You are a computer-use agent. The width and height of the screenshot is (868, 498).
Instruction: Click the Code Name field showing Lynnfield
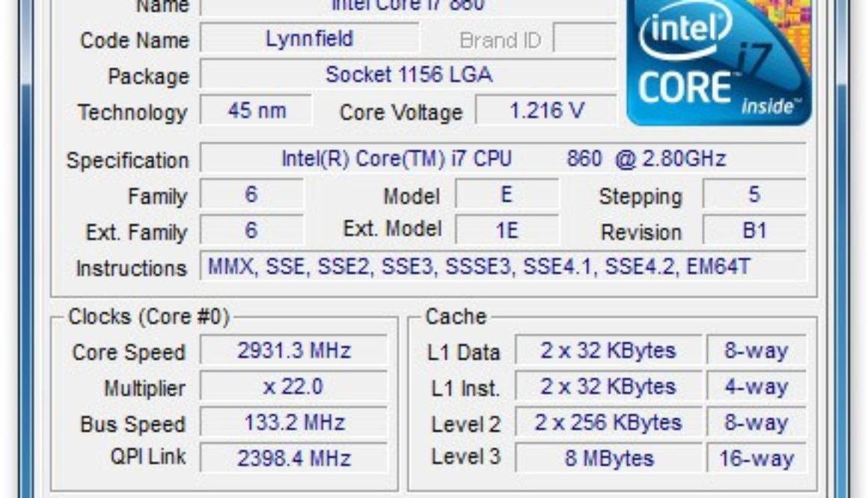pyautogui.click(x=310, y=39)
